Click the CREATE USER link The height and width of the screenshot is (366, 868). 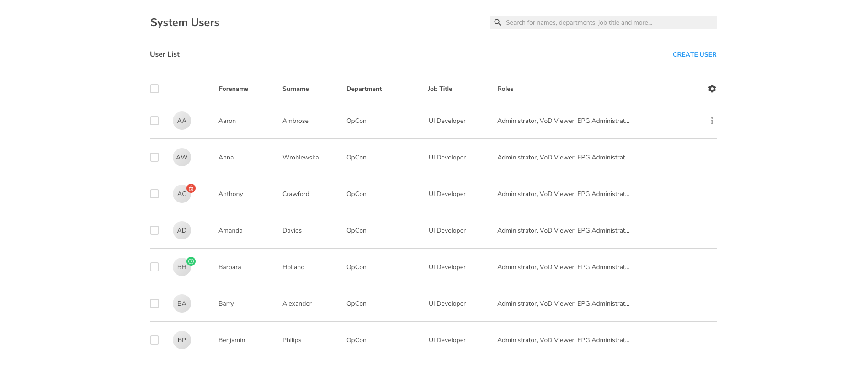point(694,54)
